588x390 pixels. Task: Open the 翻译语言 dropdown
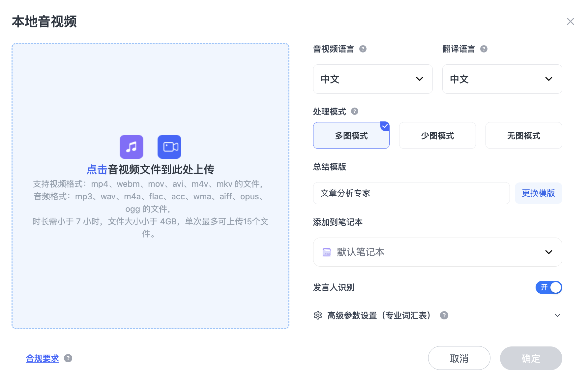[x=502, y=79]
